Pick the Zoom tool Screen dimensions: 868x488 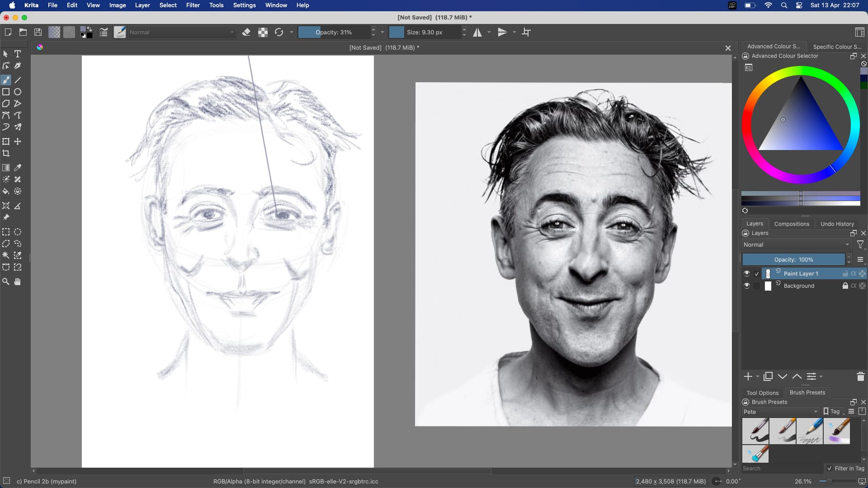[x=6, y=282]
